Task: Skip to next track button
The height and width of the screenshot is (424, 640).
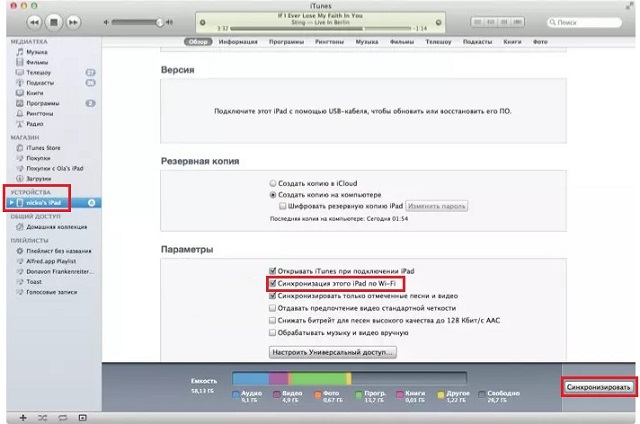Action: [x=73, y=22]
